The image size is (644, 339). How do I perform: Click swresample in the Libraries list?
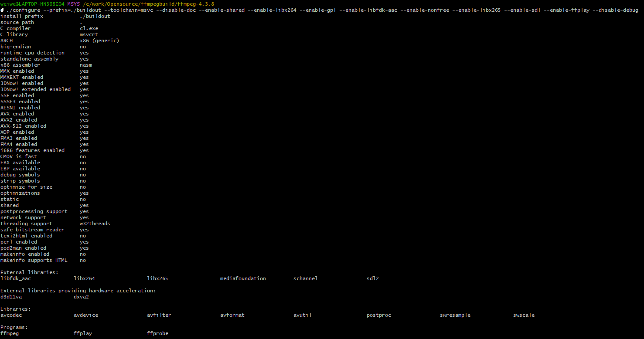pyautogui.click(x=455, y=315)
